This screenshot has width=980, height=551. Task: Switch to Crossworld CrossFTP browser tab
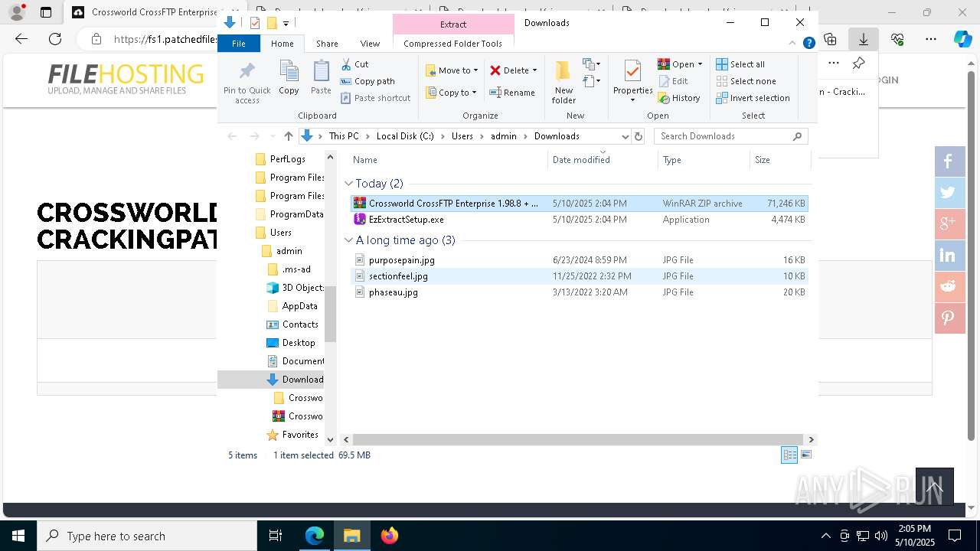tap(145, 12)
